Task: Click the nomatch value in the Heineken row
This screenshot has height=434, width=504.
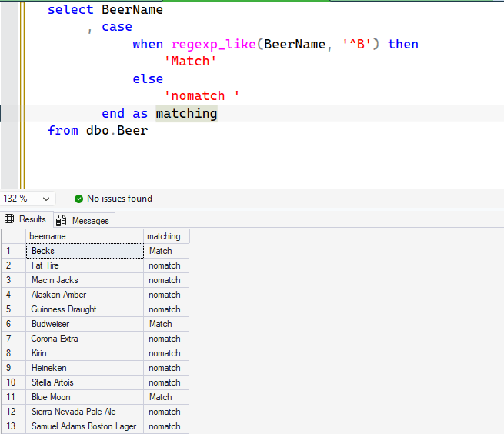Action: (x=165, y=368)
